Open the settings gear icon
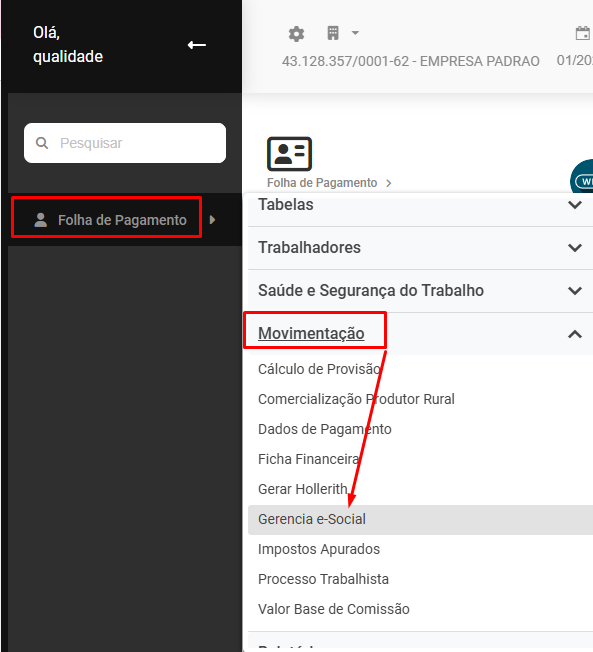 (x=296, y=34)
